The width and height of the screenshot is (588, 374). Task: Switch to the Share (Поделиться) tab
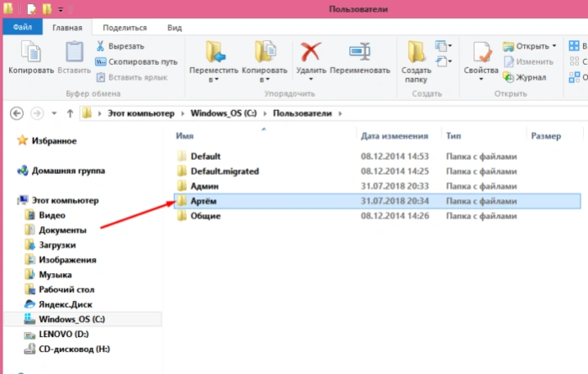(124, 28)
